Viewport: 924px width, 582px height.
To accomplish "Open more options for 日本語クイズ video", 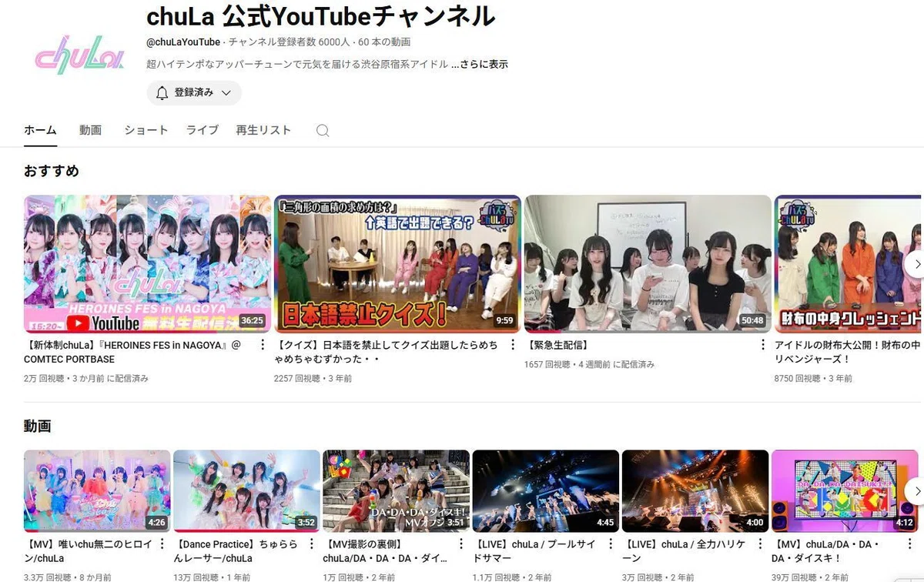I will (x=512, y=345).
